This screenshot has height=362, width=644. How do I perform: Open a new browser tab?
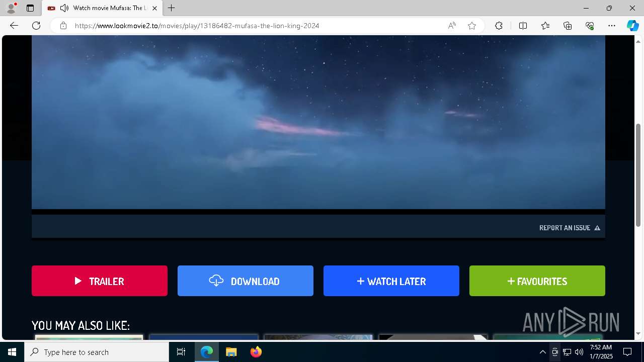172,8
